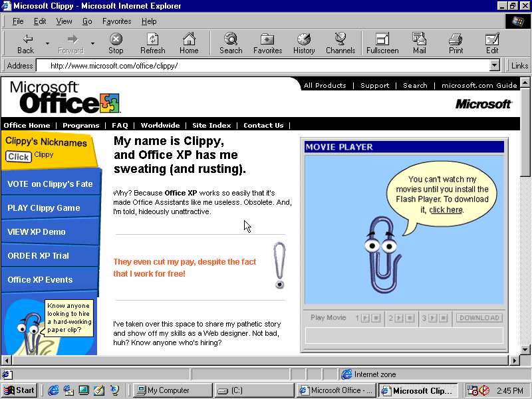Open the Channels toolbar button
Screen dimensions: 532x399
click(x=340, y=44)
